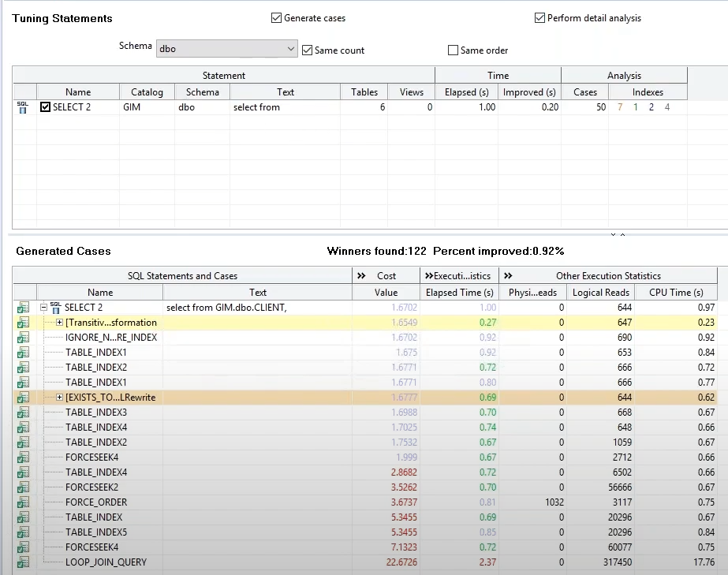The image size is (728, 575).
Task: Click the row icon for TABLE_INDEX5
Action: point(23,532)
